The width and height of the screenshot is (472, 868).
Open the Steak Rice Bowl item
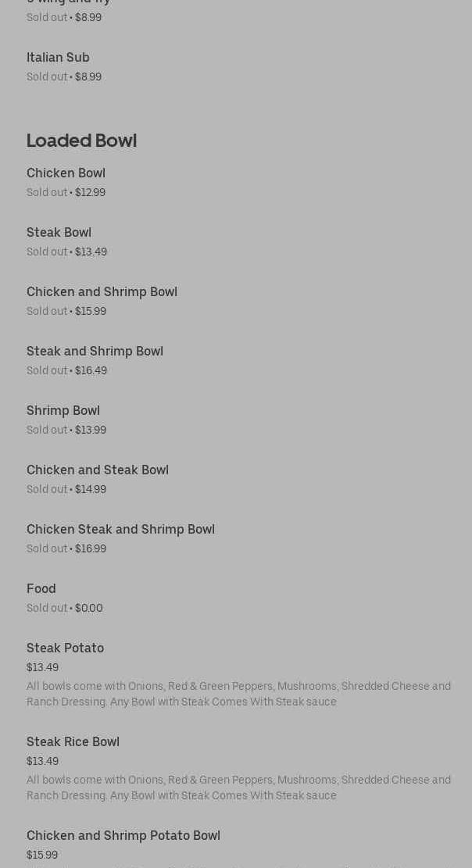73,742
